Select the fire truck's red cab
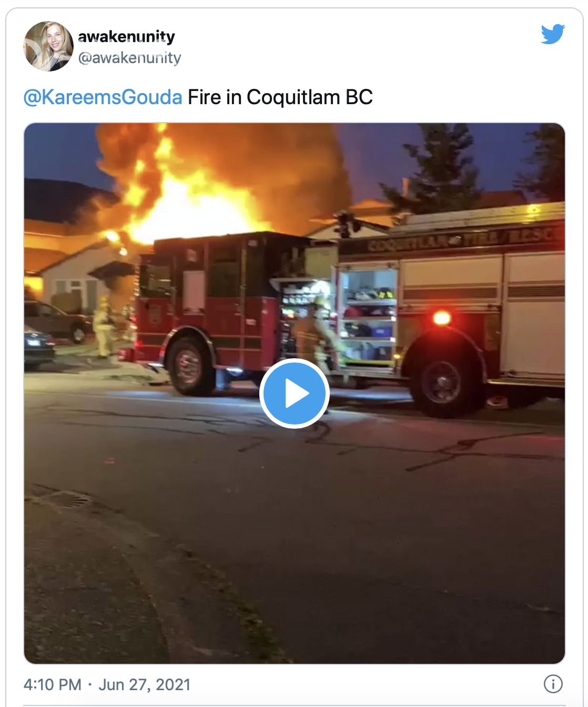The width and height of the screenshot is (588, 707). (x=208, y=300)
